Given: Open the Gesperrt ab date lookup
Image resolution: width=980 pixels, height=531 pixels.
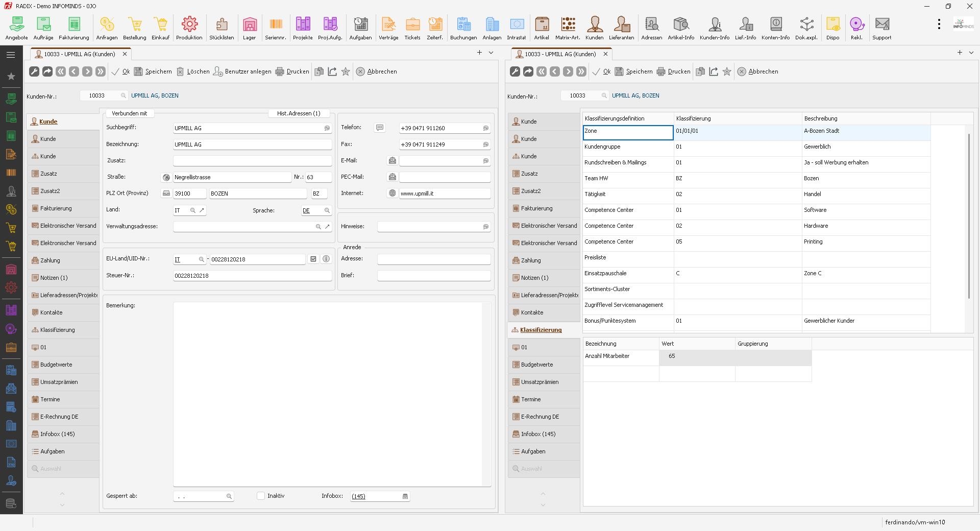Looking at the screenshot, I should pos(229,496).
